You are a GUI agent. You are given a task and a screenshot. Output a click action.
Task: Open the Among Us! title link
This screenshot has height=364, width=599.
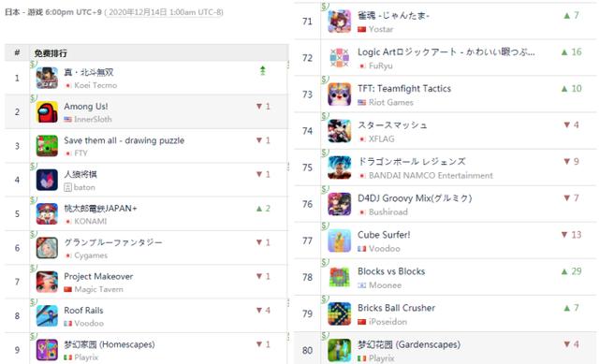tap(86, 106)
